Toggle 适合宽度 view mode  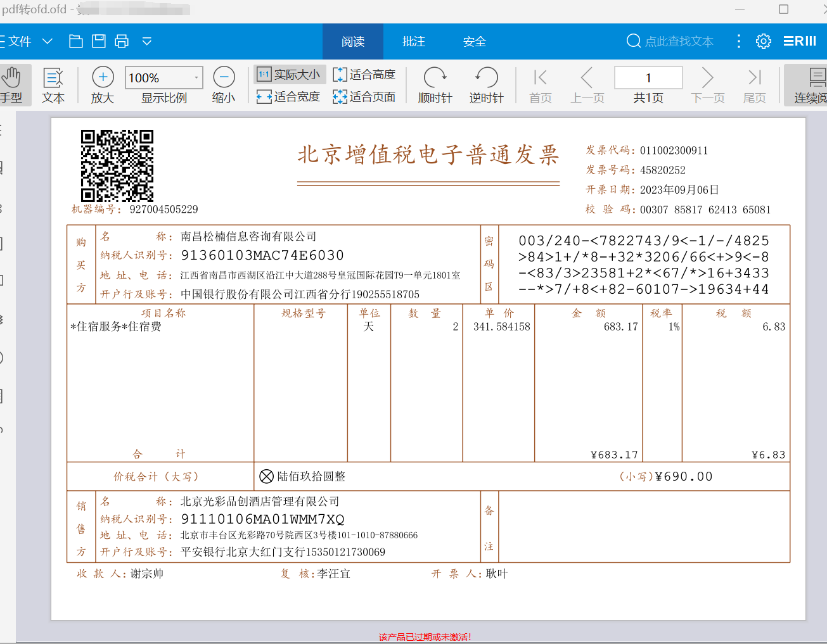pyautogui.click(x=289, y=97)
